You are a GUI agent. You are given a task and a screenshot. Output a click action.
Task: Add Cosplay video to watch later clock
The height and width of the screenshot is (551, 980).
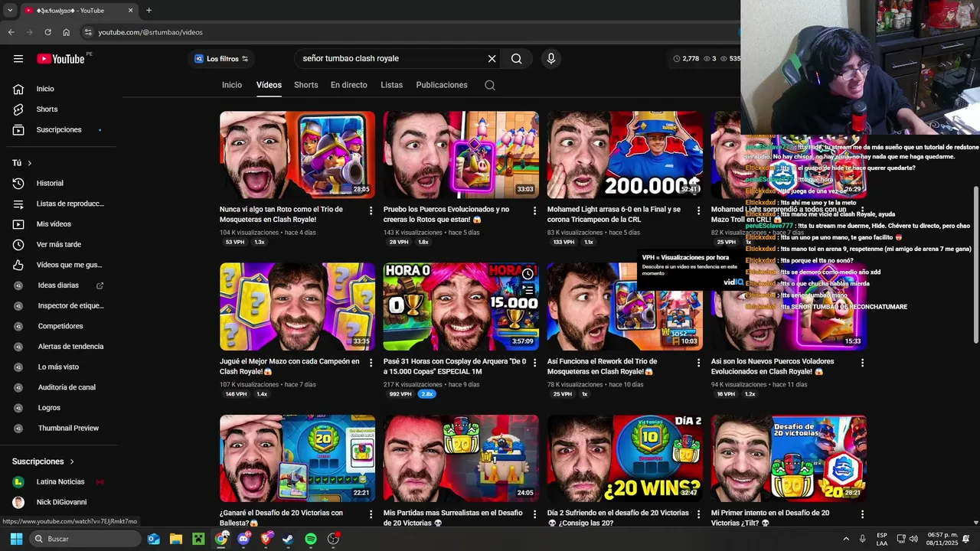pos(528,273)
